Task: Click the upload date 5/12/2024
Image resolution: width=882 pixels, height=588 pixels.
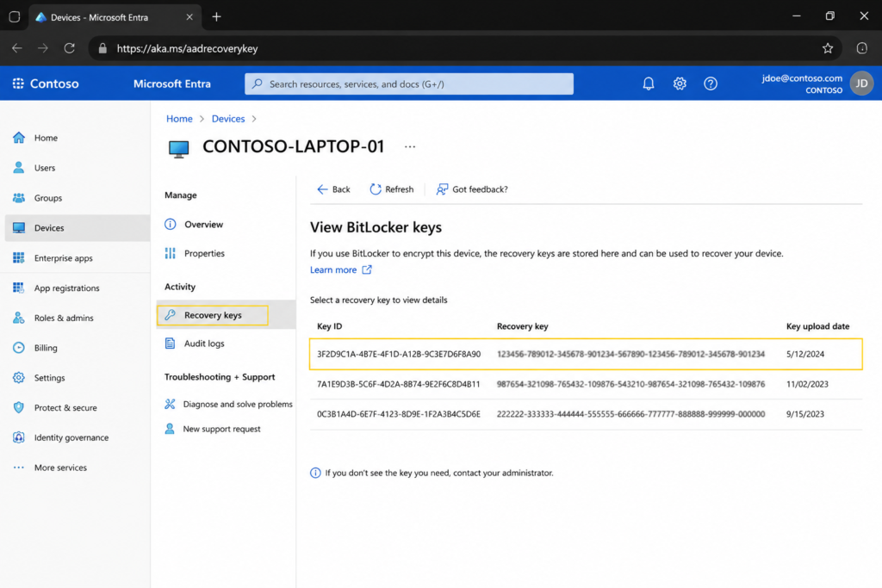Action: point(805,354)
